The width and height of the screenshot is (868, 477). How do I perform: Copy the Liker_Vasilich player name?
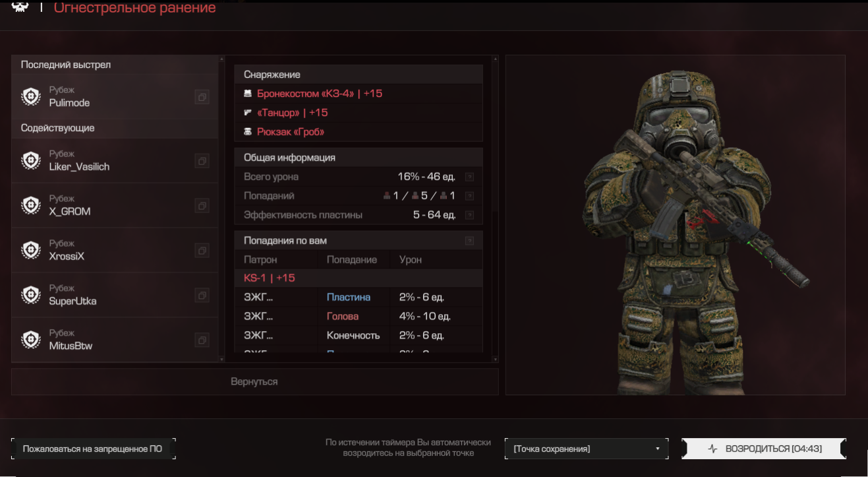202,161
